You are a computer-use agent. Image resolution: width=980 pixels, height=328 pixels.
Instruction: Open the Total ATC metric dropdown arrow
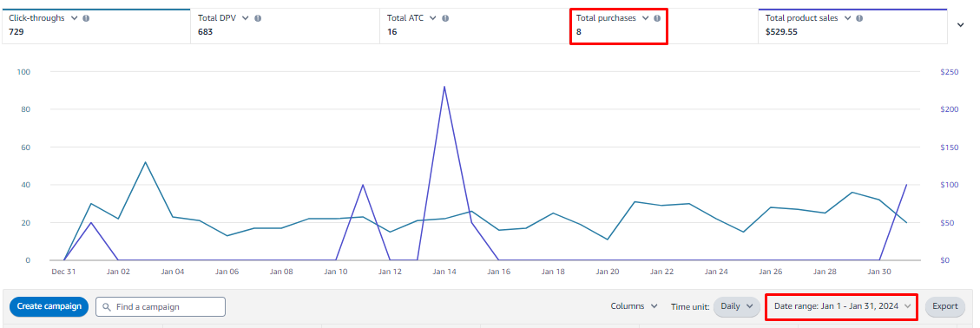pyautogui.click(x=432, y=18)
